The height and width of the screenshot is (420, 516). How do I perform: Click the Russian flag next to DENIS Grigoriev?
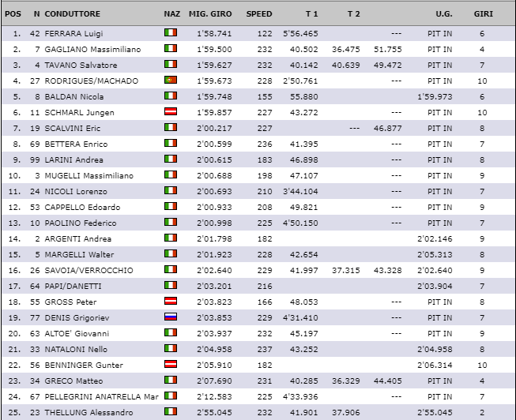click(x=171, y=317)
